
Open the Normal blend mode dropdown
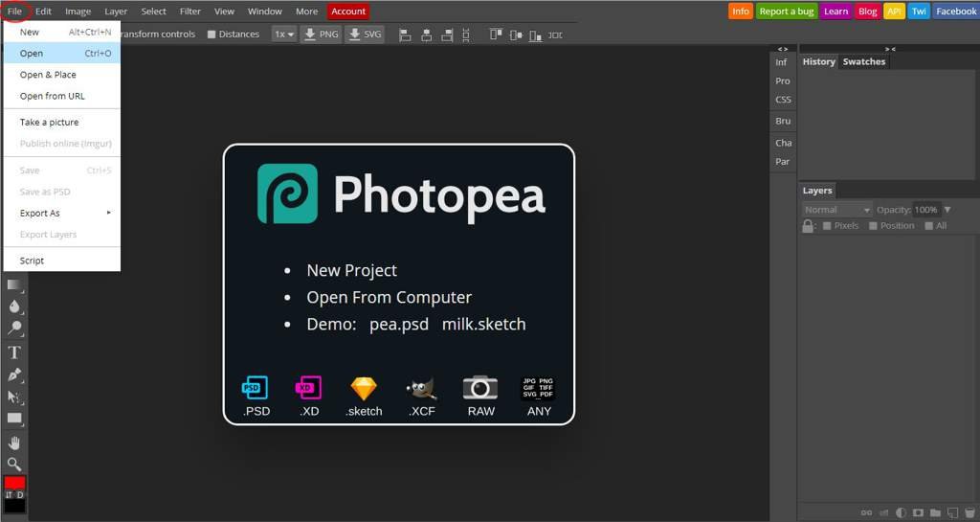click(x=837, y=210)
